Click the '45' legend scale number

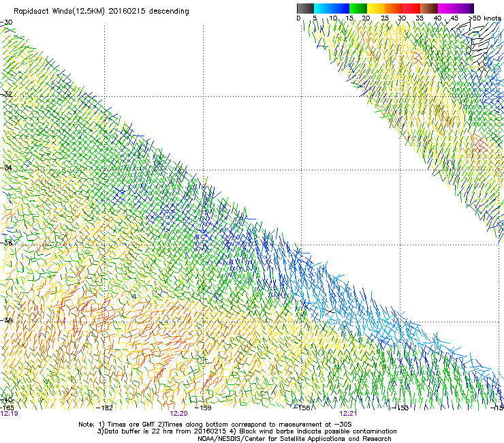(x=454, y=18)
